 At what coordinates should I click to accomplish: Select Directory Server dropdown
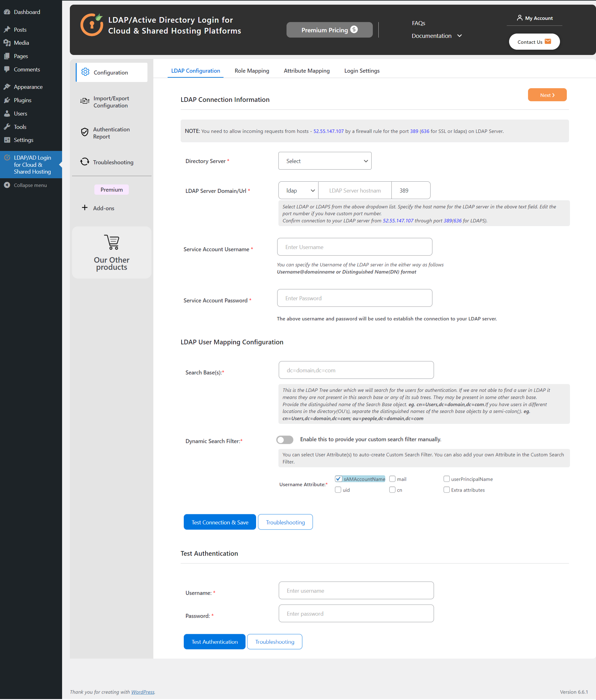[325, 161]
